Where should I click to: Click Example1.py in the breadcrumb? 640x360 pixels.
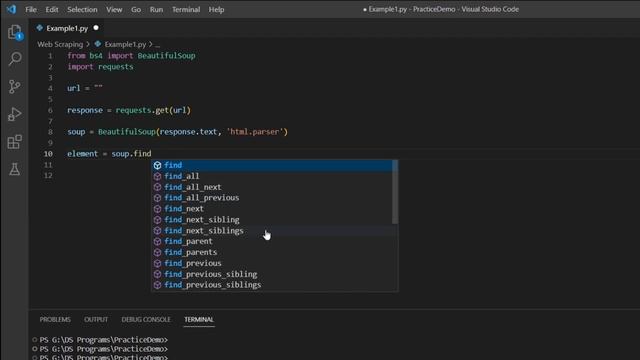pyautogui.click(x=125, y=44)
